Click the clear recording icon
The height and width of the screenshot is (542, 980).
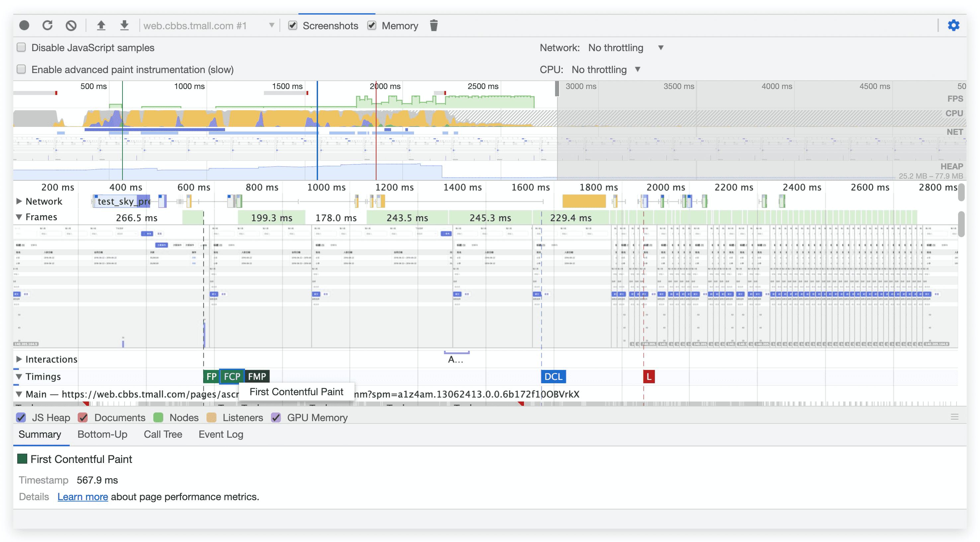tap(71, 26)
